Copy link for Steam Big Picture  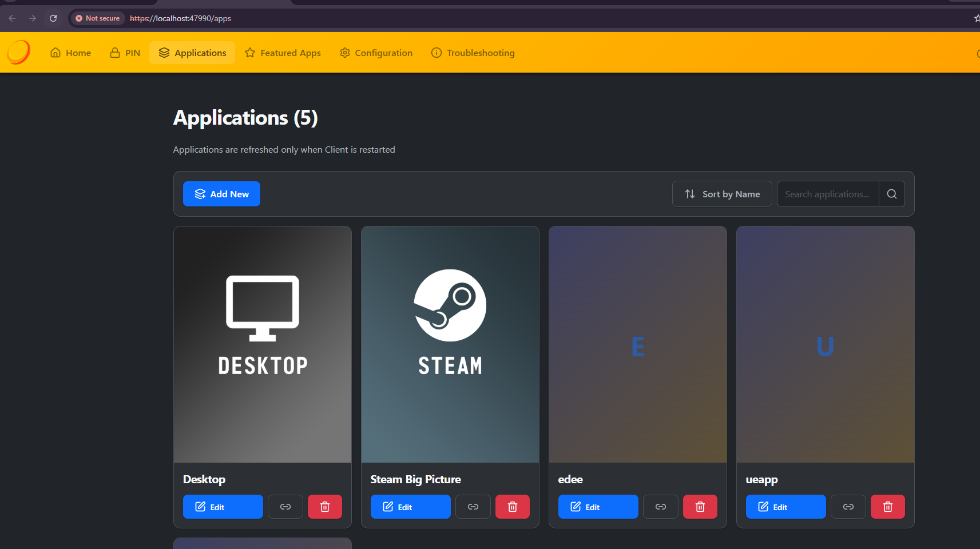[x=473, y=507]
